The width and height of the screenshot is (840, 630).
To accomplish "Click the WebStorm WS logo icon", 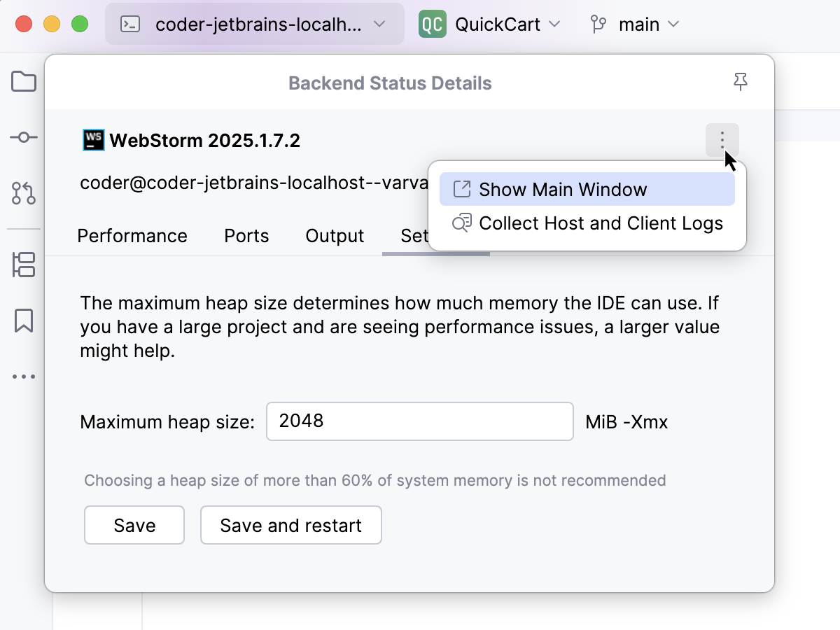I will pyautogui.click(x=93, y=141).
